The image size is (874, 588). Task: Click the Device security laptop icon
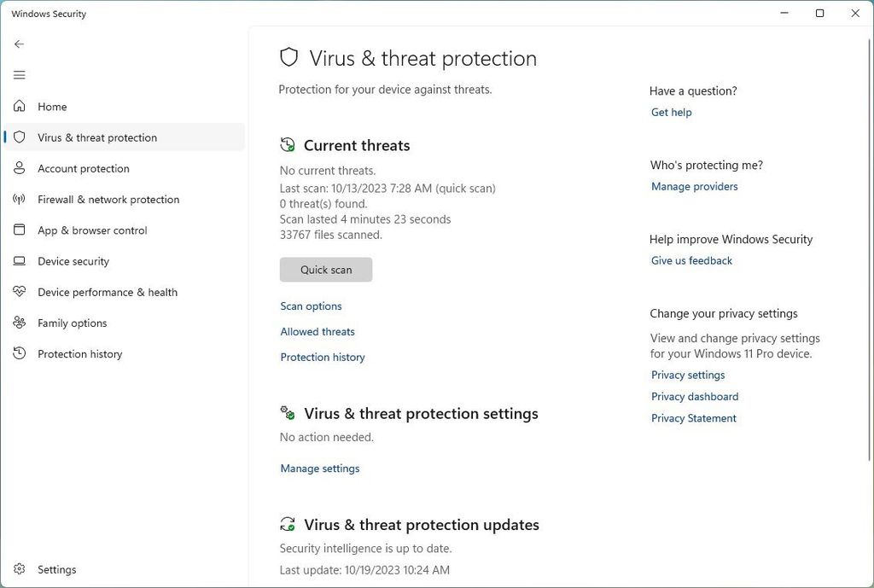[19, 261]
